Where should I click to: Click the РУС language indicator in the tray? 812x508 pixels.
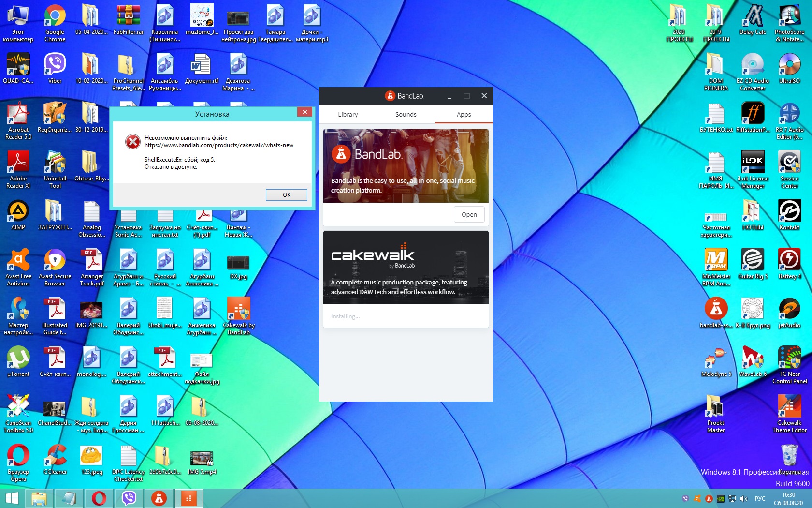point(760,499)
